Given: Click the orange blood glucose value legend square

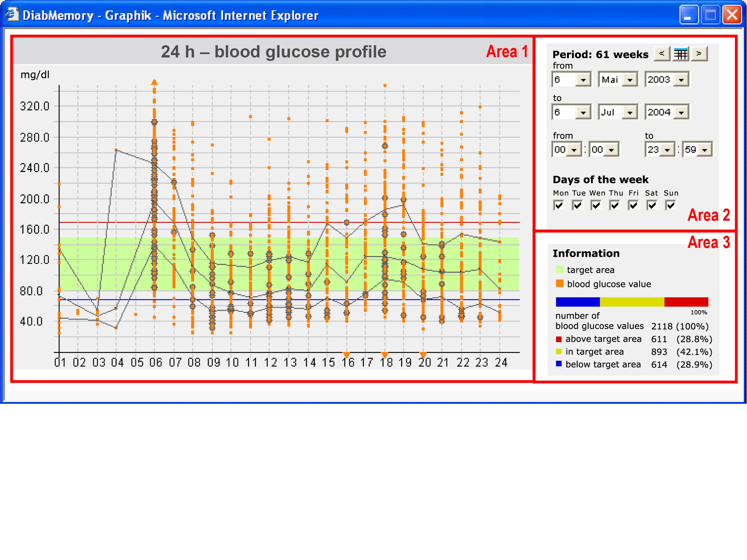Looking at the screenshot, I should coord(560,284).
